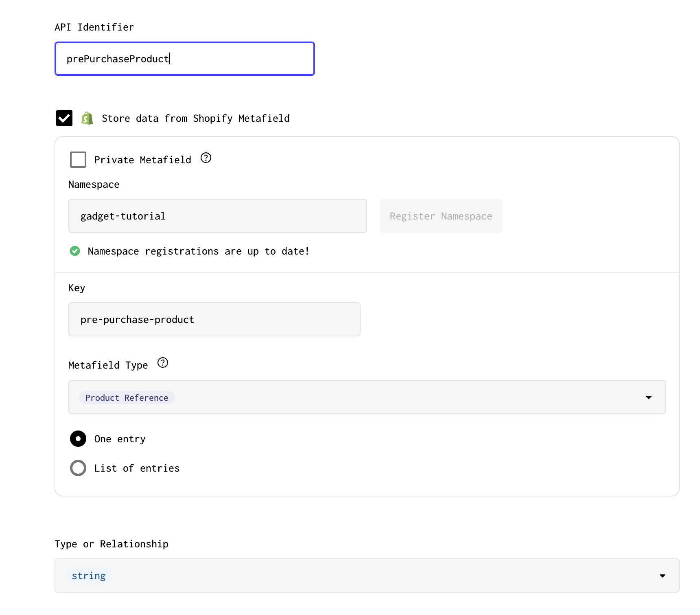Click the Namespace field gadget-tutorial
Screen dimensions: 700x615
click(218, 216)
